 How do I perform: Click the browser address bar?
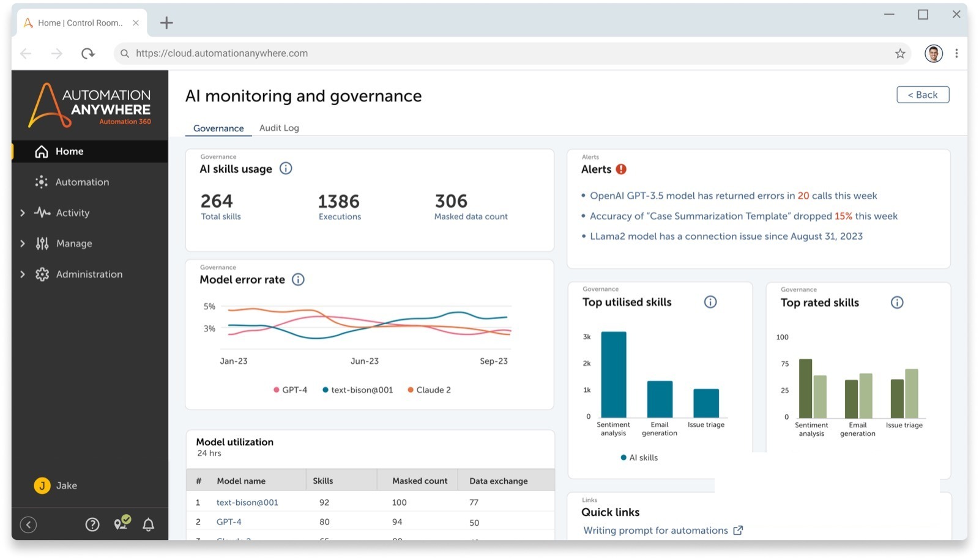(x=512, y=53)
